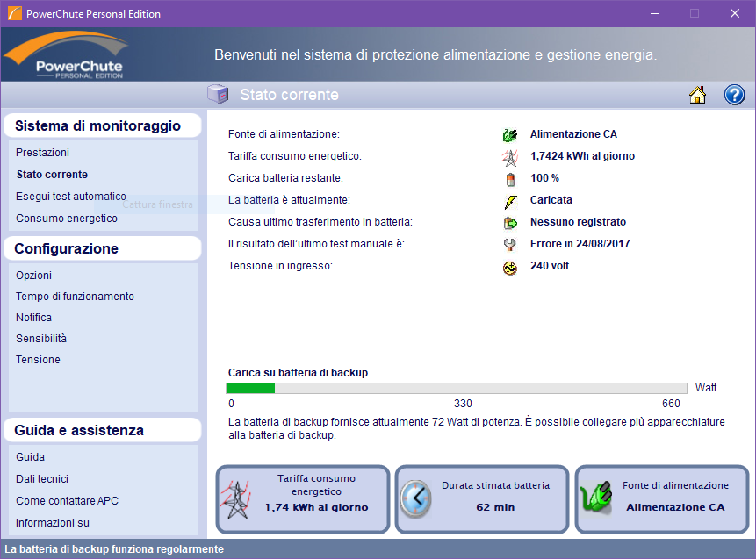The width and height of the screenshot is (756, 559).
Task: Click status bar text La batteria di backup funziona regolarmente
Action: pyautogui.click(x=114, y=549)
